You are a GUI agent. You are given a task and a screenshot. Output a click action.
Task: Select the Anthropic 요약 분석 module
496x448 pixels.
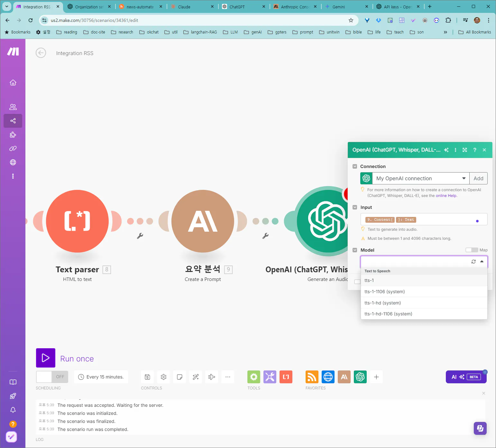point(203,221)
